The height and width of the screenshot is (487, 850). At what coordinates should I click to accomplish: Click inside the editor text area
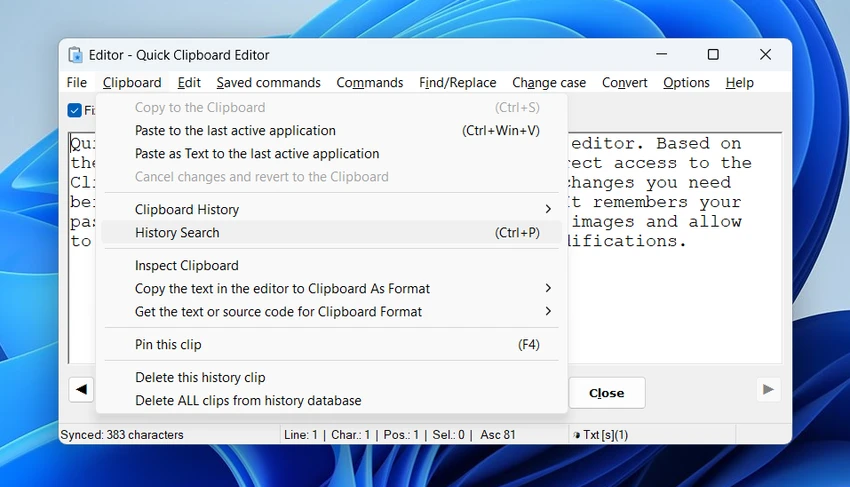pos(674,304)
